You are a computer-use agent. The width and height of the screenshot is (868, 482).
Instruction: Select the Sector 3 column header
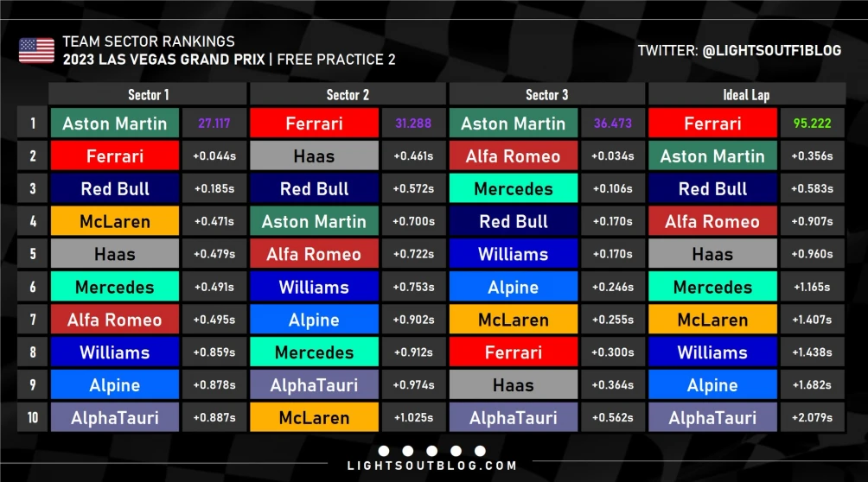546,95
